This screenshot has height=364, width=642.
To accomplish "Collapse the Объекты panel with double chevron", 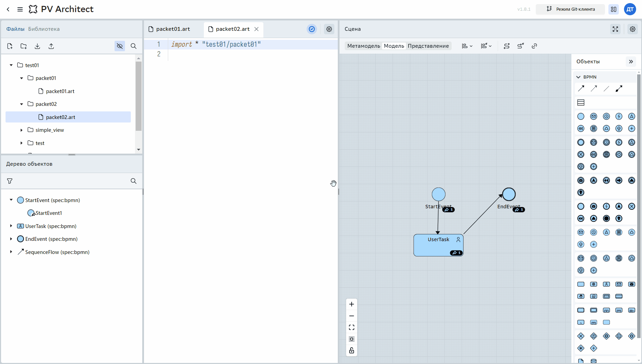I will coord(631,62).
